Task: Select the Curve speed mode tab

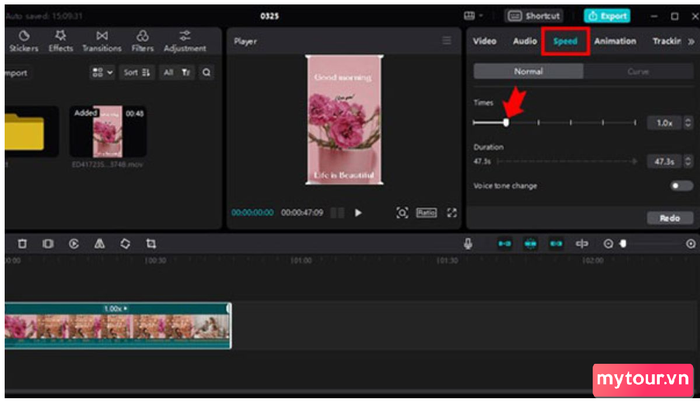Action: [637, 72]
